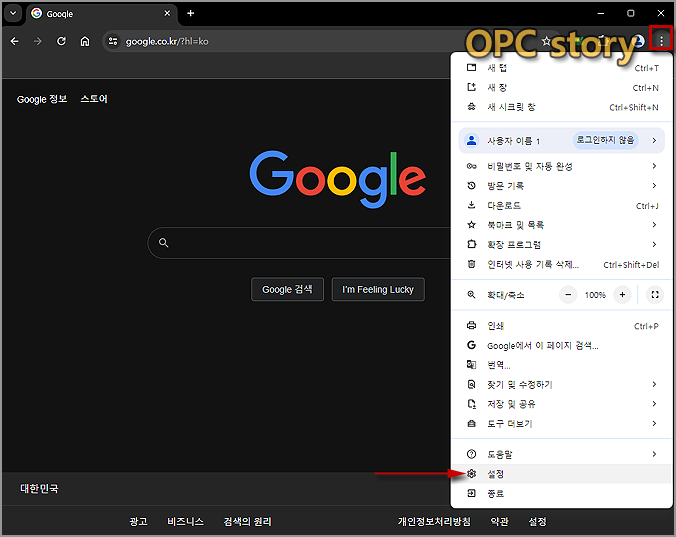This screenshot has width=676, height=537.
Task: Open the Chrome three-dot menu
Action: click(661, 41)
